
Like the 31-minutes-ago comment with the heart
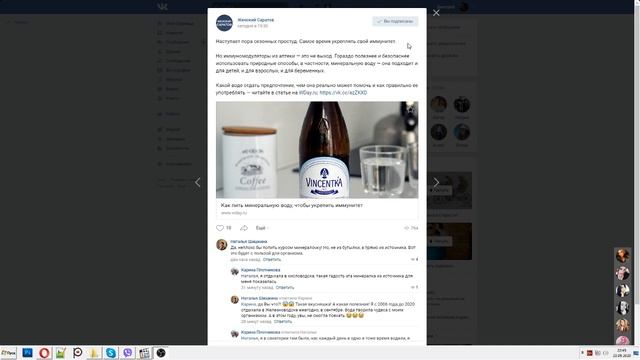(x=414, y=288)
